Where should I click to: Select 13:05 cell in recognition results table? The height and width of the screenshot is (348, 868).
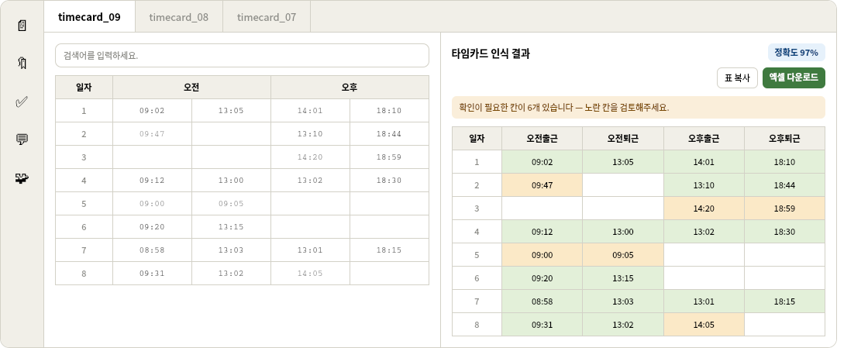(x=623, y=162)
